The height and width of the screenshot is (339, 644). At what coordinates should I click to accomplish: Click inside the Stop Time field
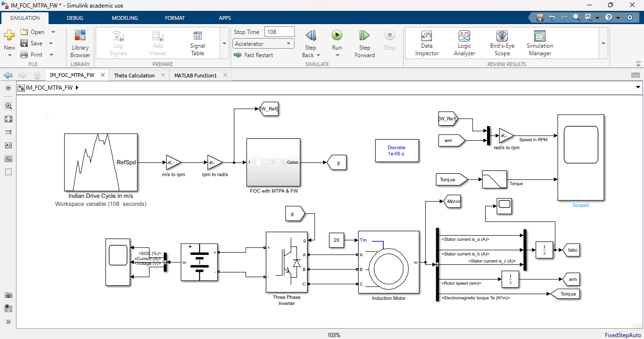tap(279, 31)
